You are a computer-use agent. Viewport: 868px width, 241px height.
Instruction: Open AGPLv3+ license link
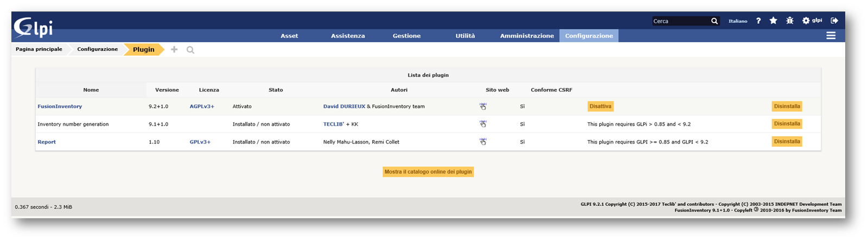(202, 106)
